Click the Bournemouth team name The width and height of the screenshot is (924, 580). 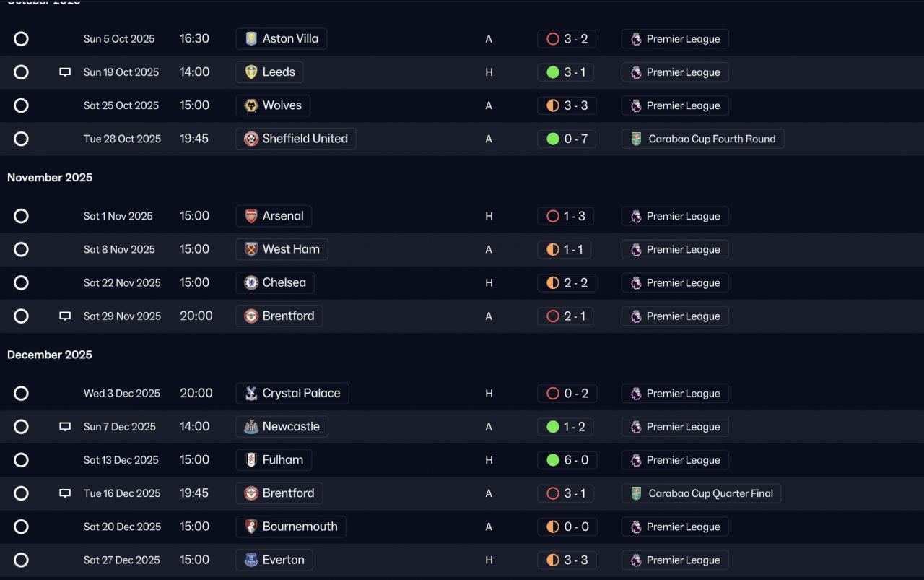(x=300, y=527)
